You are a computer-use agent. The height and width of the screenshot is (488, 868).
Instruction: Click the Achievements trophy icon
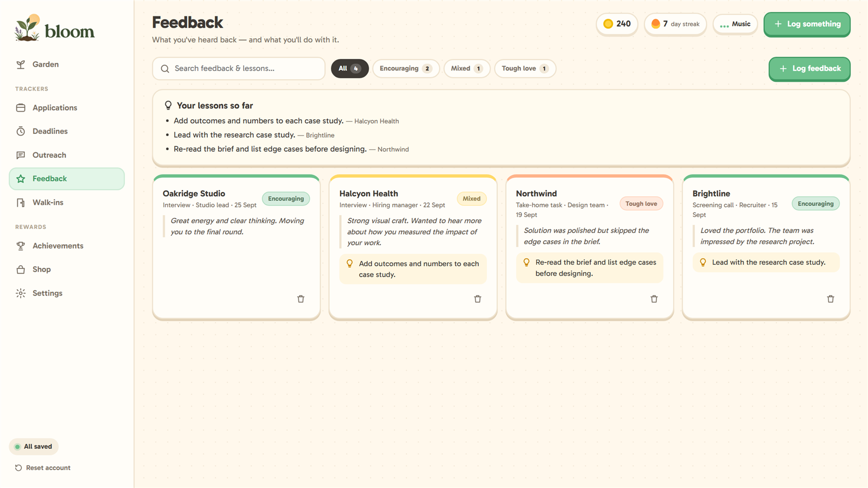(x=21, y=246)
